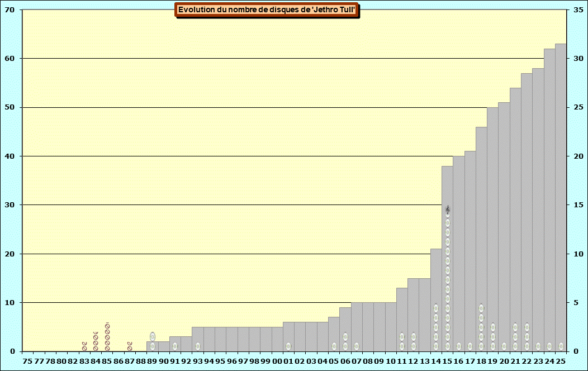
Task: Click the single disc icon at year 24
Action: 549,346
